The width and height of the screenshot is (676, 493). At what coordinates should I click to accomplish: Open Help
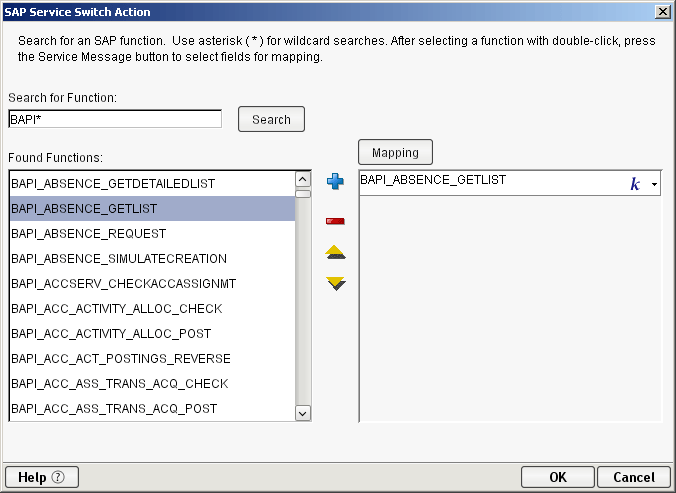point(42,477)
